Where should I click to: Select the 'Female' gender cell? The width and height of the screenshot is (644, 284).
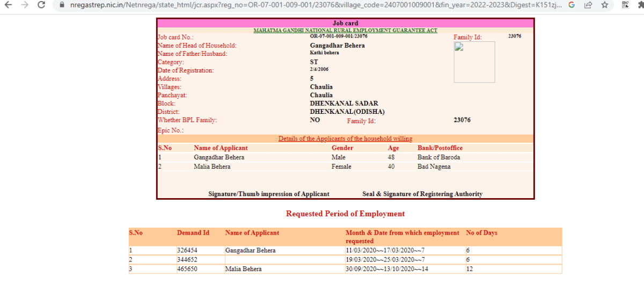(x=341, y=167)
